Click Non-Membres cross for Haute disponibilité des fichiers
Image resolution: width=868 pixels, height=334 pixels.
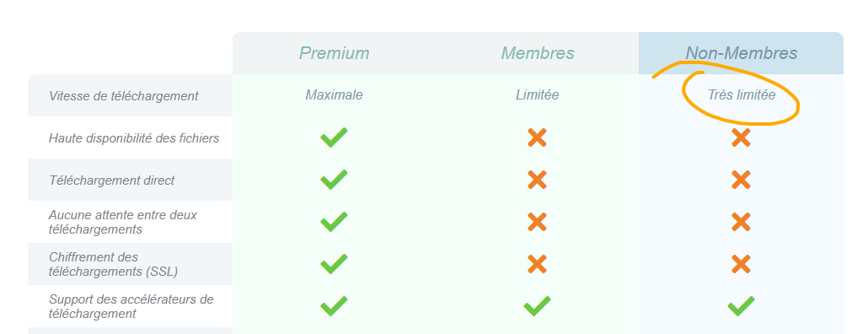tap(741, 137)
